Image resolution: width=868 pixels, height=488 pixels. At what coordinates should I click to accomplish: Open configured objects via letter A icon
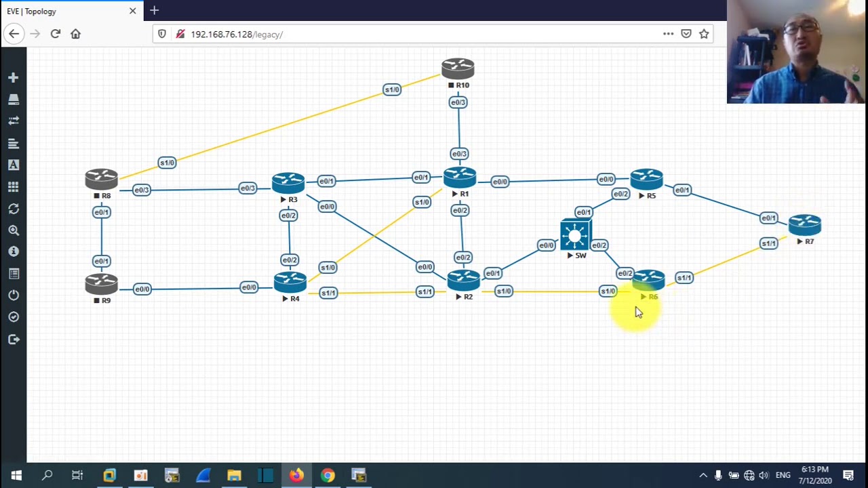[13, 165]
